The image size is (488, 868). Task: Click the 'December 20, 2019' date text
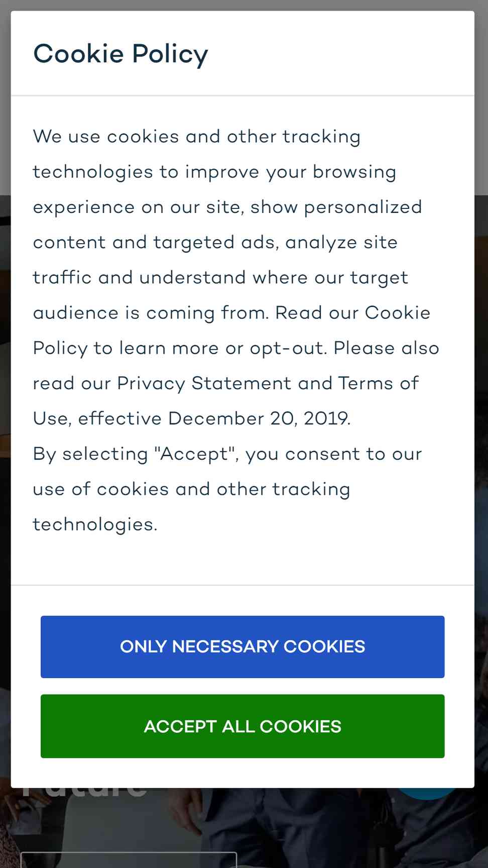(x=259, y=418)
